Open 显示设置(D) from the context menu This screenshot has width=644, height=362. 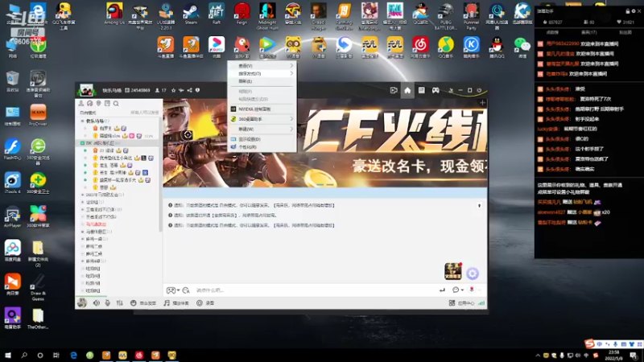click(262, 139)
